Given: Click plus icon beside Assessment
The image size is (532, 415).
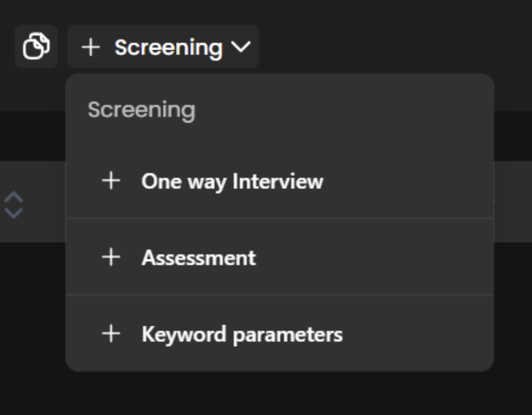Looking at the screenshot, I should tap(111, 258).
